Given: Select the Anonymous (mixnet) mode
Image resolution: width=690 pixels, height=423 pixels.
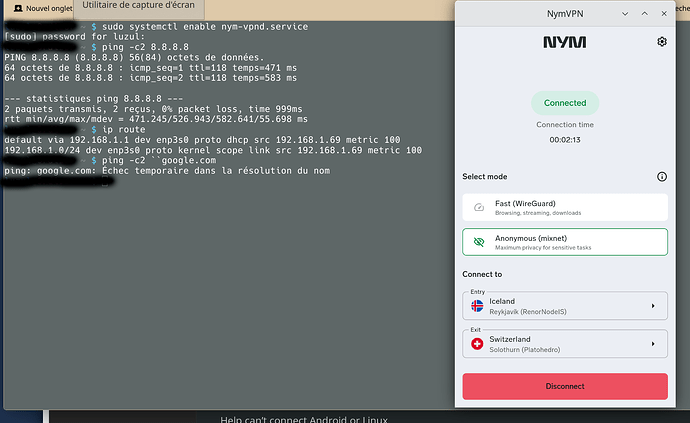Looking at the screenshot, I should click(x=565, y=242).
